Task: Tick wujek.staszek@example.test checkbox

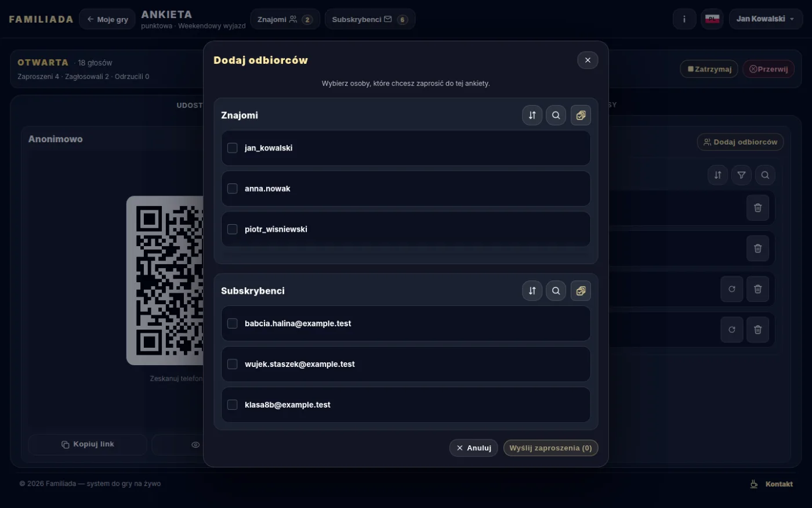Action: point(233,364)
